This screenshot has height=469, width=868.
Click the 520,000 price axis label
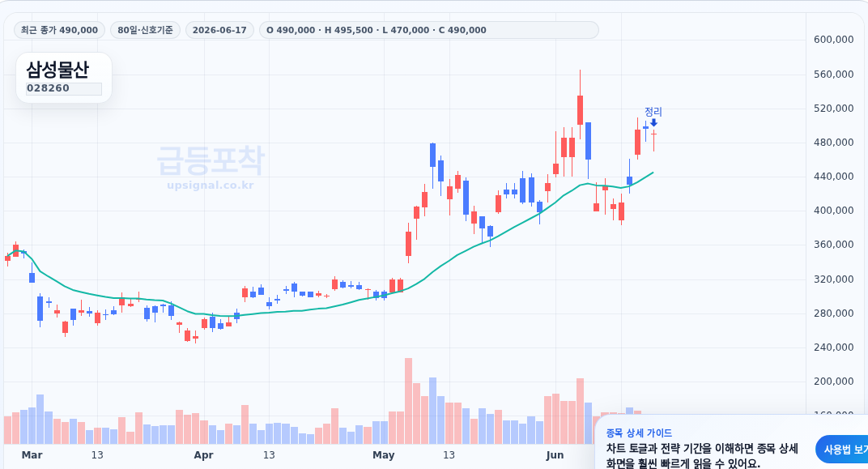833,108
